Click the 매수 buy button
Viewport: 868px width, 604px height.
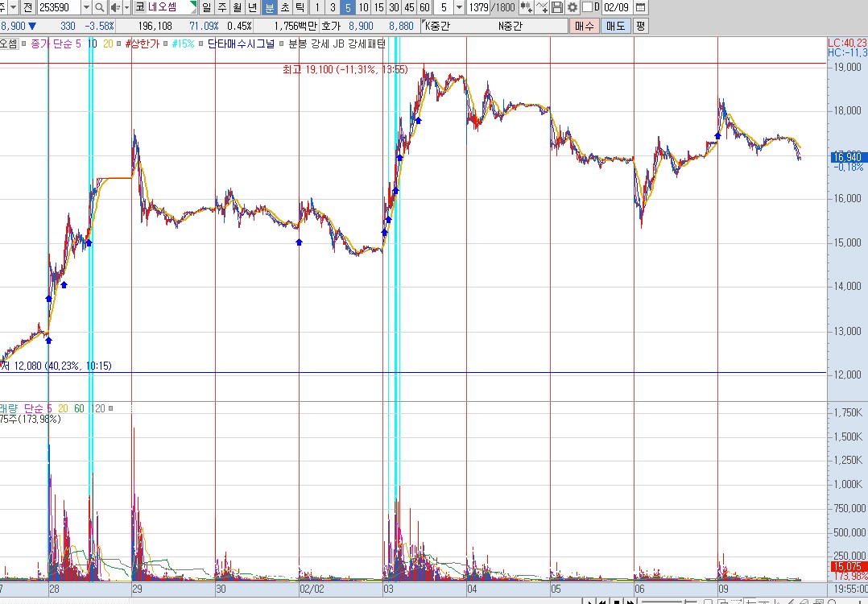click(585, 26)
